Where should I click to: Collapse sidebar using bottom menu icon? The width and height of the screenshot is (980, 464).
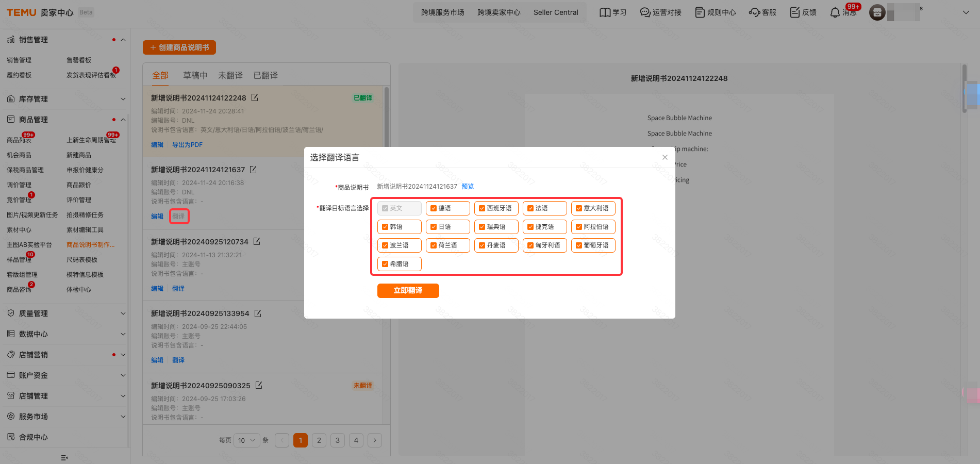pyautogui.click(x=64, y=457)
